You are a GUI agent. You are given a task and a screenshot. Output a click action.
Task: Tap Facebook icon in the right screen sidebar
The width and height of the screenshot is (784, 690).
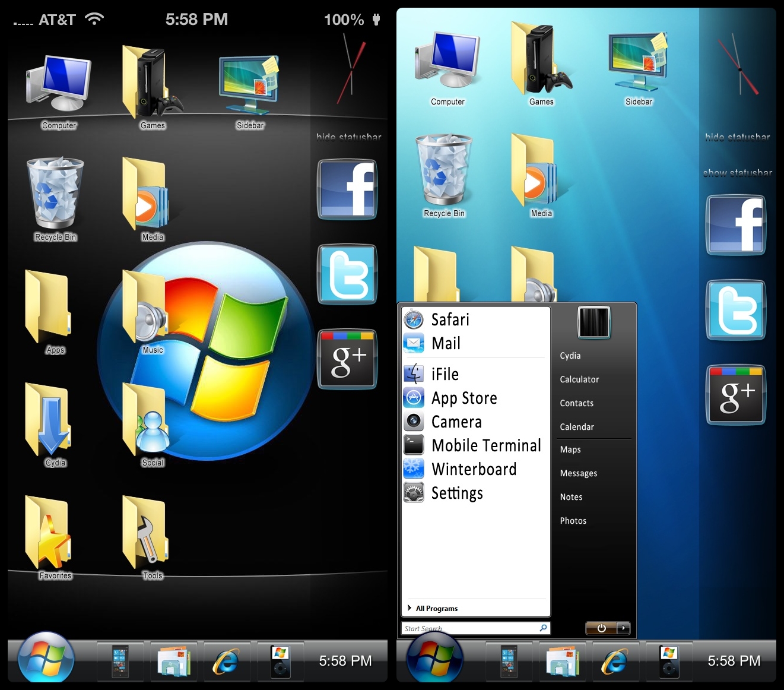pyautogui.click(x=736, y=225)
